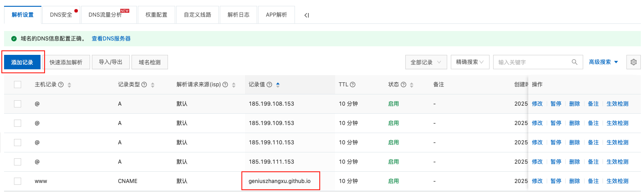The image size is (644, 192).
Task: Click 快速添加解析 button
Action: 66,62
